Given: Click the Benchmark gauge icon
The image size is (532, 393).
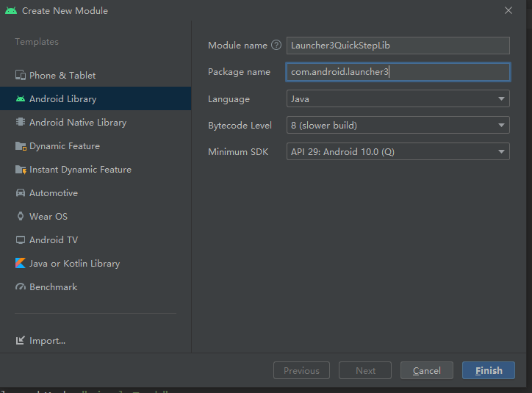Looking at the screenshot, I should pos(21,286).
